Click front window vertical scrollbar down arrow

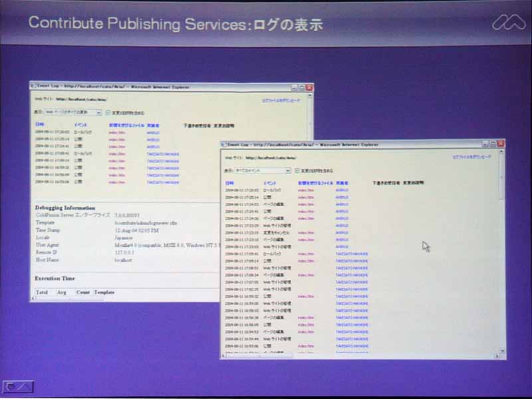[x=502, y=350]
